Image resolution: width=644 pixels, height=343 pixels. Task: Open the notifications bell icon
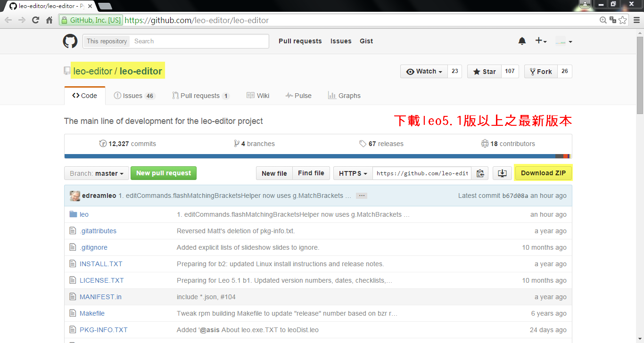coord(522,41)
